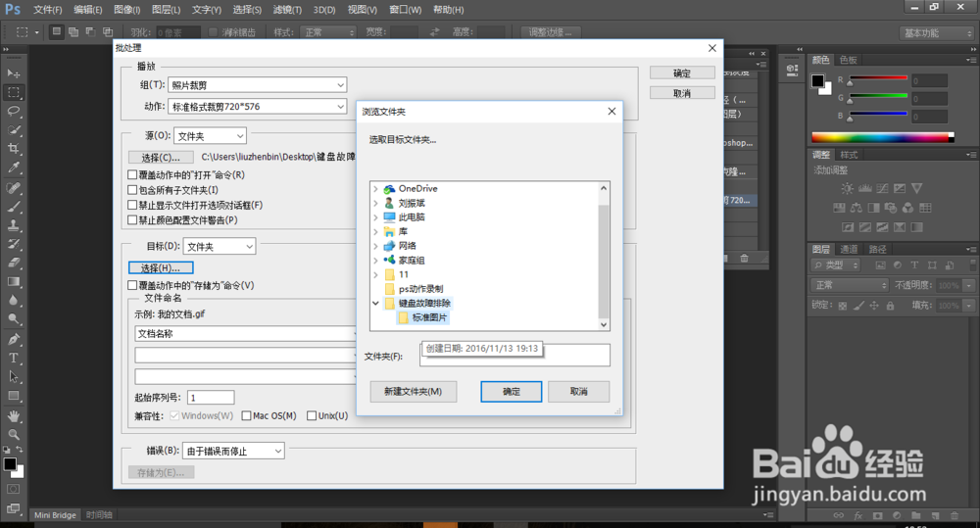Open 源(O) 文件夹 dropdown
The image size is (980, 528).
(210, 135)
